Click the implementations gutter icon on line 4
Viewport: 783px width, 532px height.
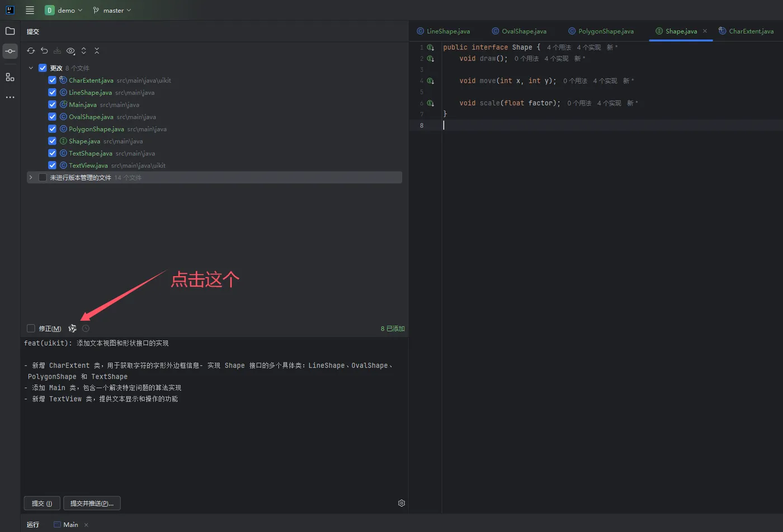[431, 81]
